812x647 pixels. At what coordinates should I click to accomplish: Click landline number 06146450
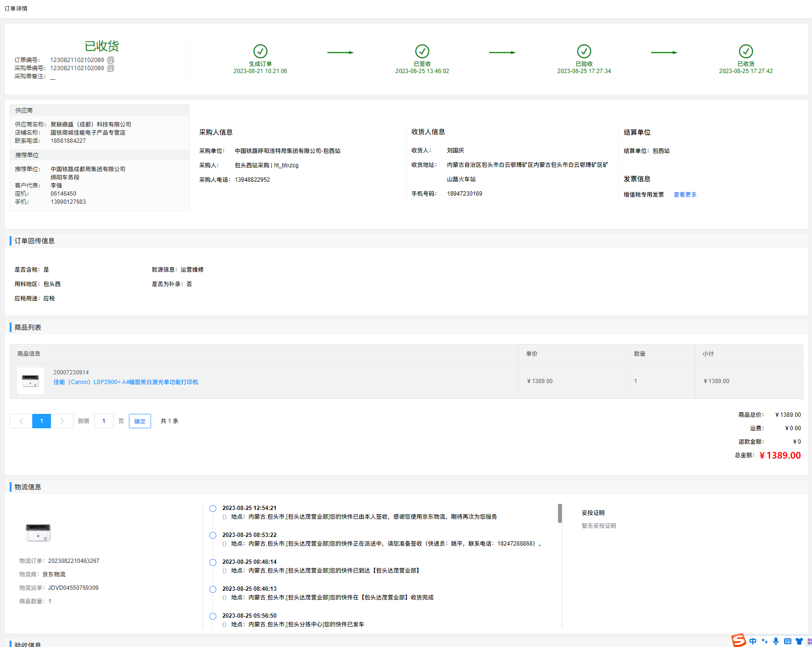[63, 194]
